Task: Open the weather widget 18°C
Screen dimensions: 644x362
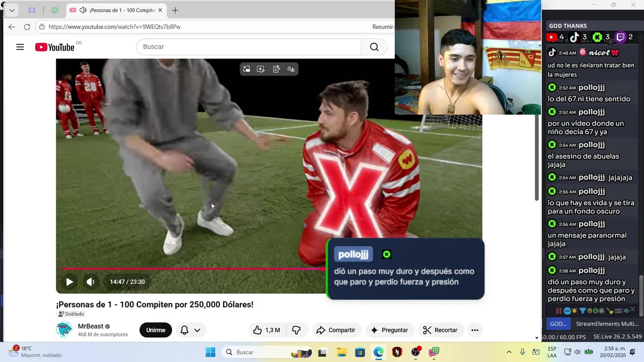Action: pyautogui.click(x=35, y=352)
